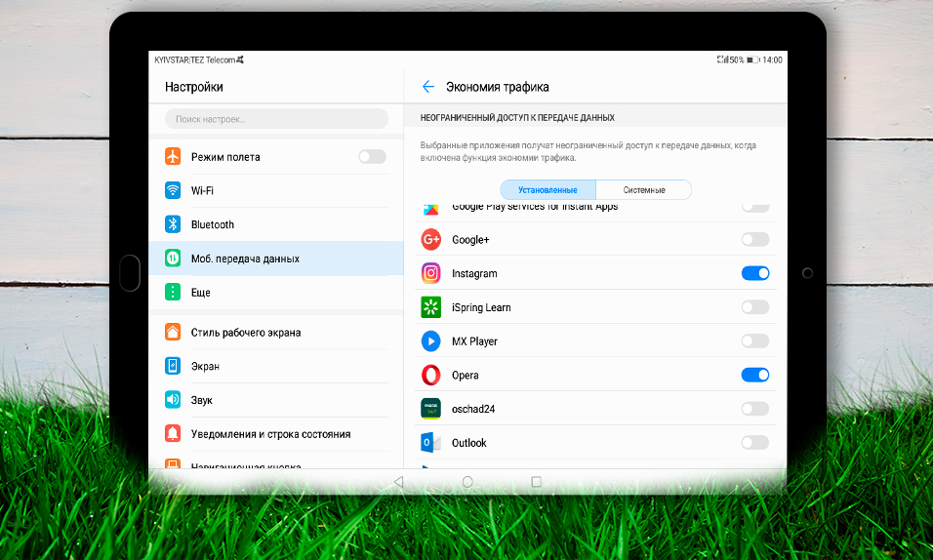933x560 pixels.
Task: Open the Звук settings entry
Action: (x=276, y=400)
